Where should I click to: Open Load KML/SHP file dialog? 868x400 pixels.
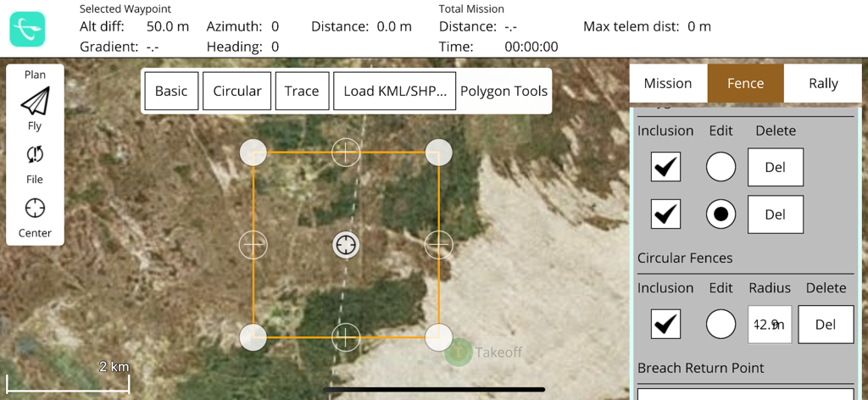pyautogui.click(x=395, y=91)
